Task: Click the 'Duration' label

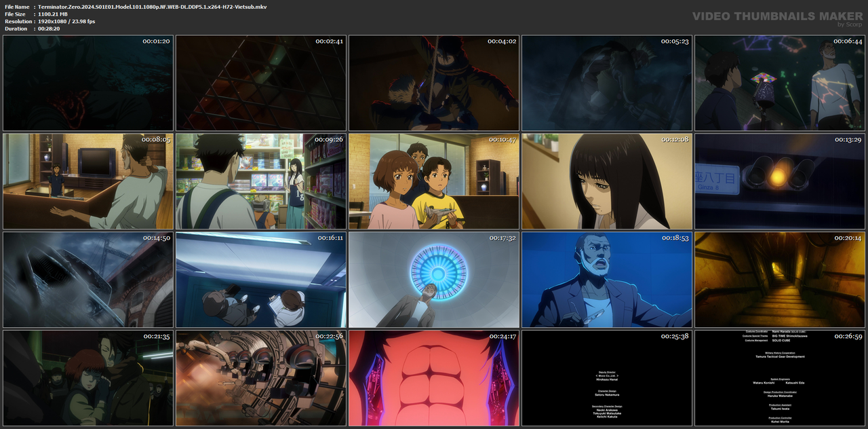Action: click(x=16, y=29)
